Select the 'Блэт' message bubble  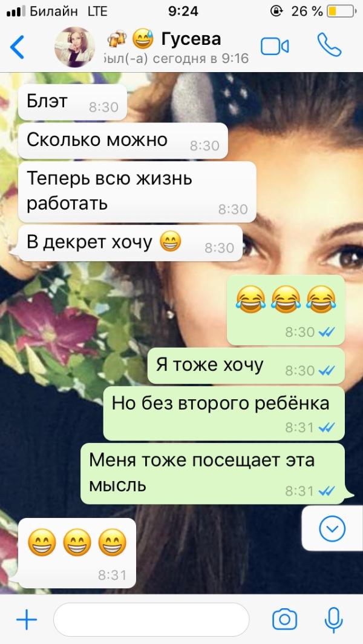point(72,102)
